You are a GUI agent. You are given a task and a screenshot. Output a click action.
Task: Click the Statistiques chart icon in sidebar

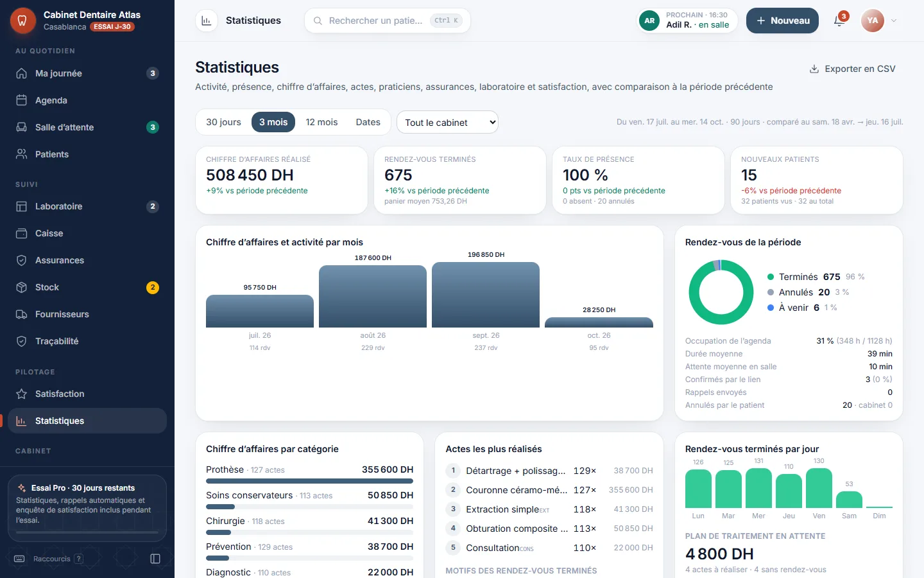coord(21,421)
